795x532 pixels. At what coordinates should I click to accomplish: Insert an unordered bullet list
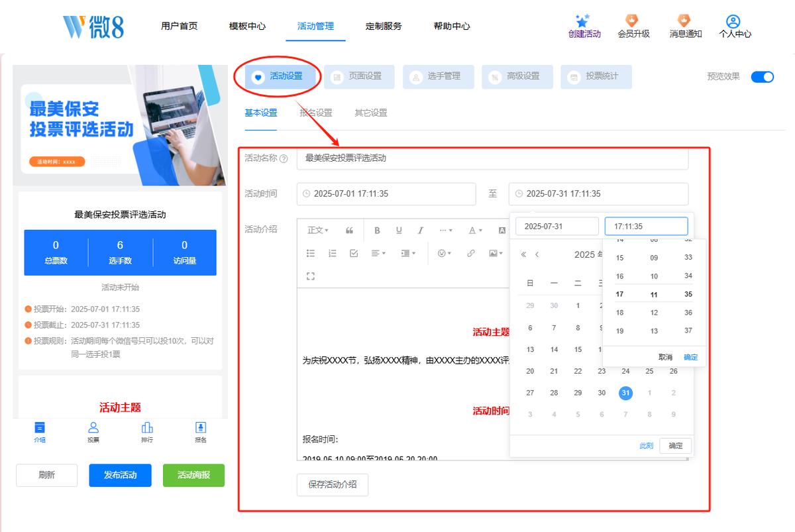tap(311, 253)
